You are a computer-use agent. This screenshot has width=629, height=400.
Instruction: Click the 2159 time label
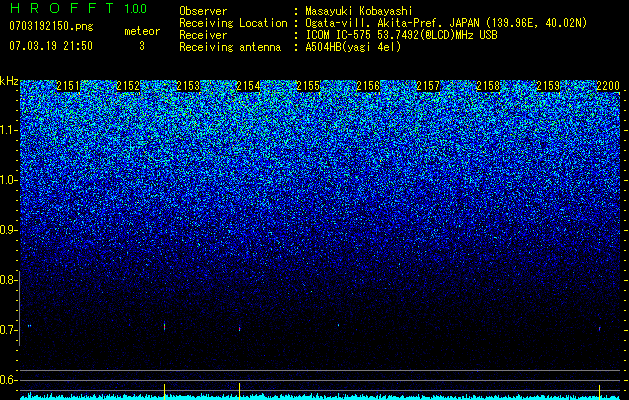click(x=548, y=86)
